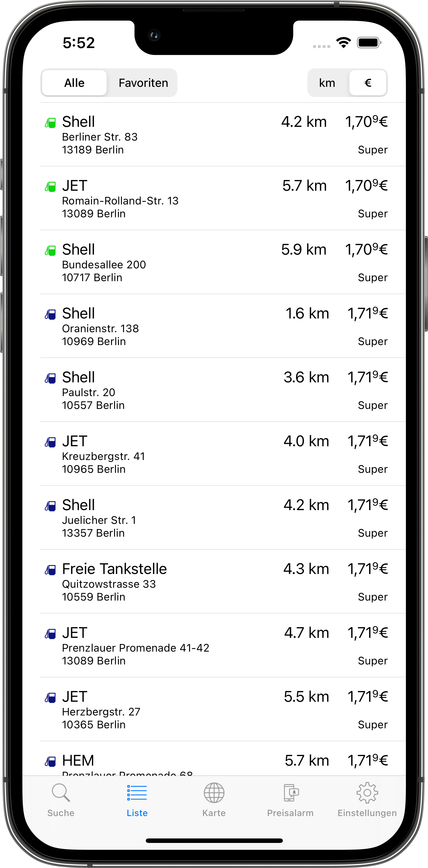Tap the pump icon beside Freie Tankstelle
Screen dimensions: 428x868
50,570
